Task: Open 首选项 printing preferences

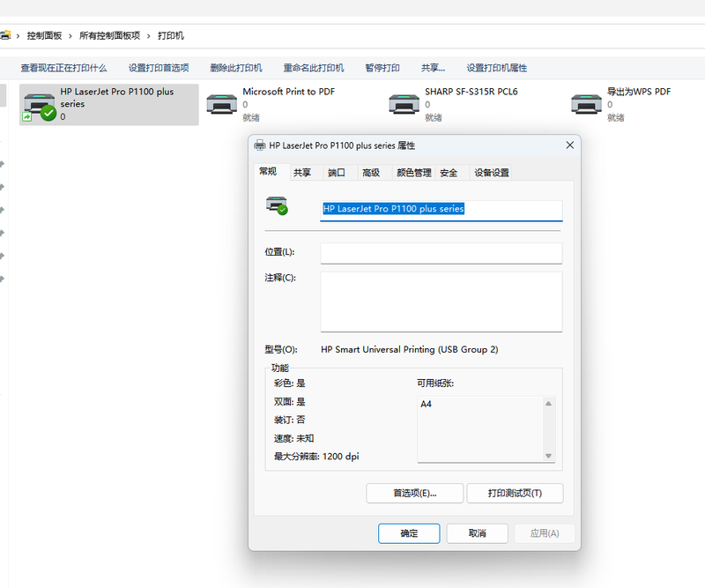Action: (414, 493)
